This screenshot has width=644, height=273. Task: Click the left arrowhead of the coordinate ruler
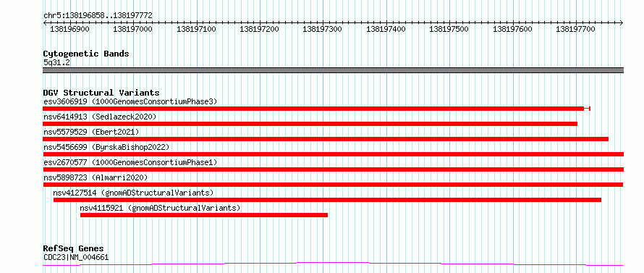tap(45, 22)
